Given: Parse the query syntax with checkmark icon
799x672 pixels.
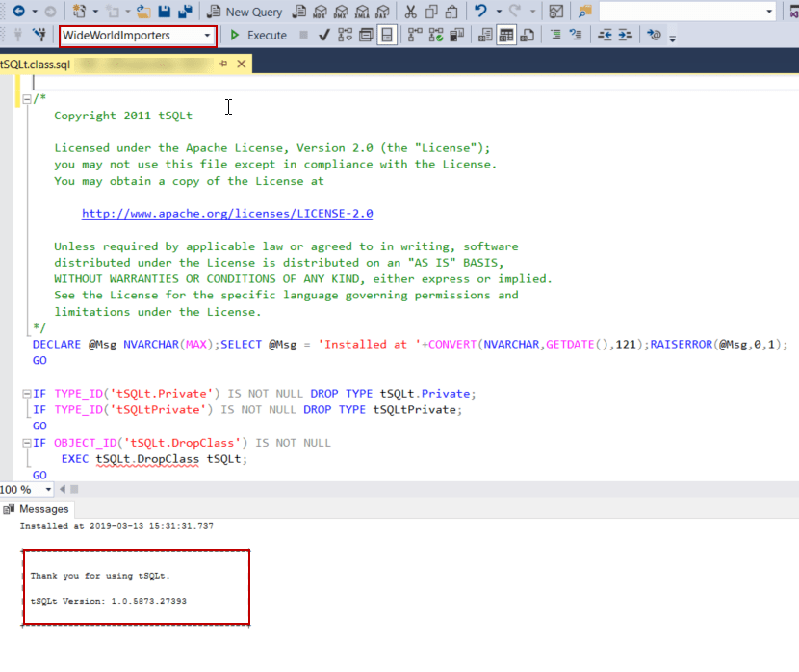Looking at the screenshot, I should click(x=322, y=35).
